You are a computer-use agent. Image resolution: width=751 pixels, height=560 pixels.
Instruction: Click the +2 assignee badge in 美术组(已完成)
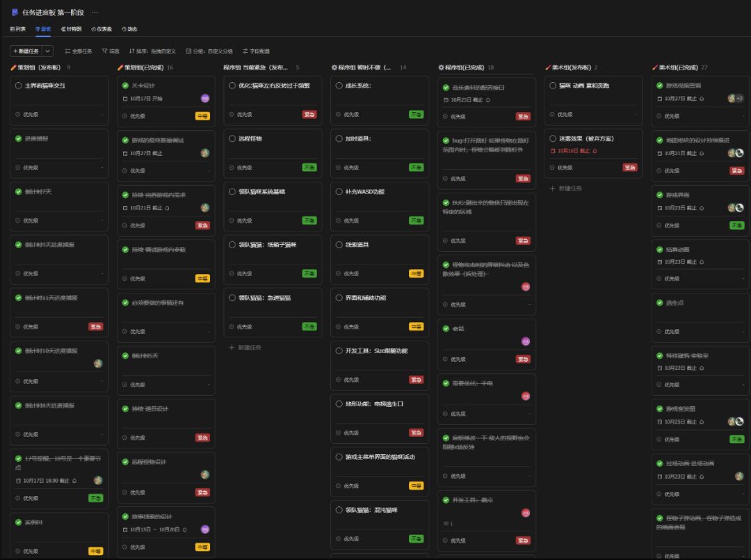tap(739, 98)
